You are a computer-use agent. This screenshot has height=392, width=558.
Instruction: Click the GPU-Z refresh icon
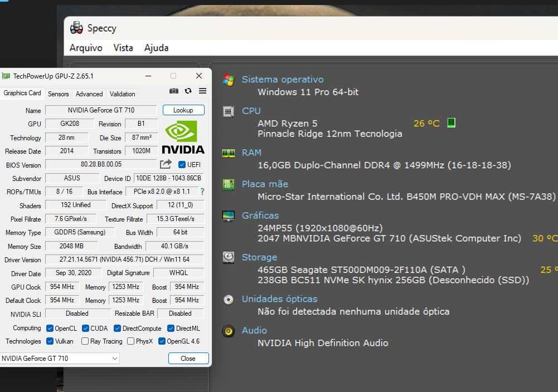point(188,91)
